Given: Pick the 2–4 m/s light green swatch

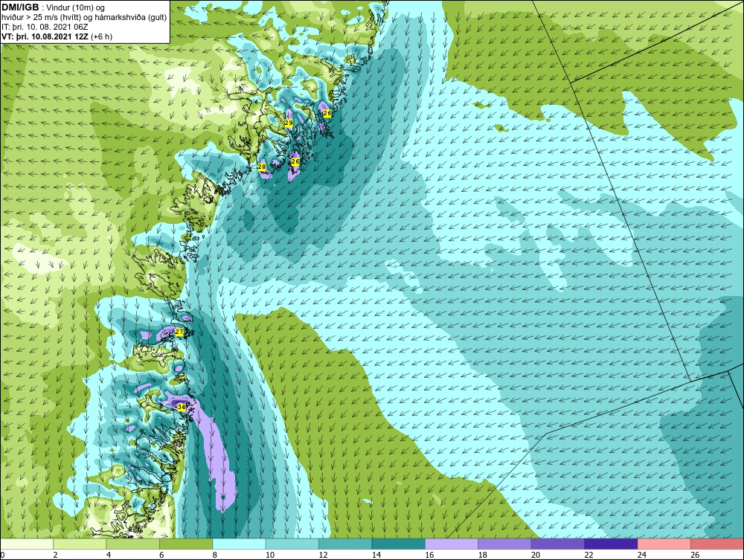Looking at the screenshot, I should [x=80, y=544].
